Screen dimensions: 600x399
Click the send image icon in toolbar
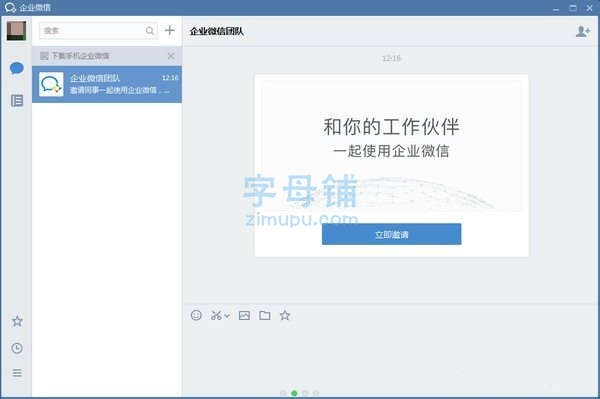click(x=244, y=316)
